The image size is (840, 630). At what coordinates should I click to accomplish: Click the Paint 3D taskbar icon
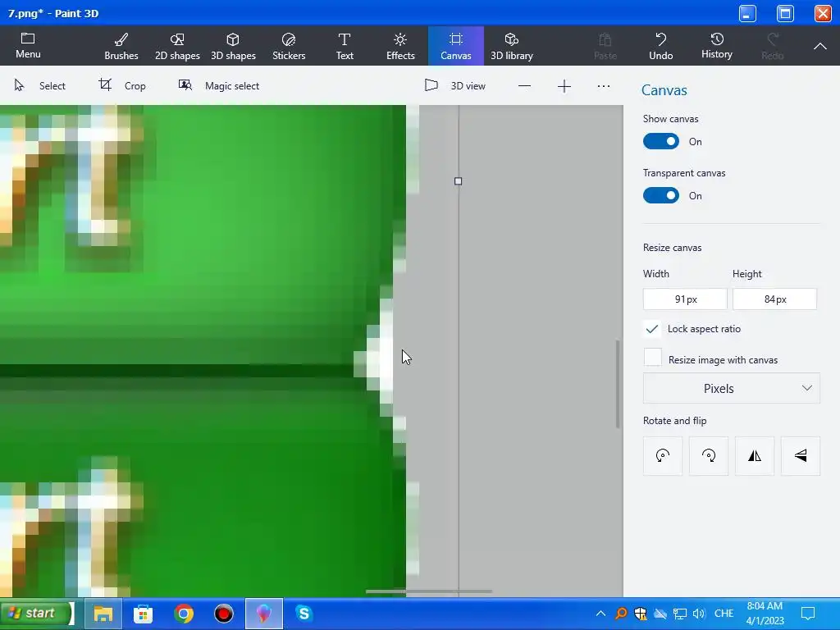click(x=263, y=614)
